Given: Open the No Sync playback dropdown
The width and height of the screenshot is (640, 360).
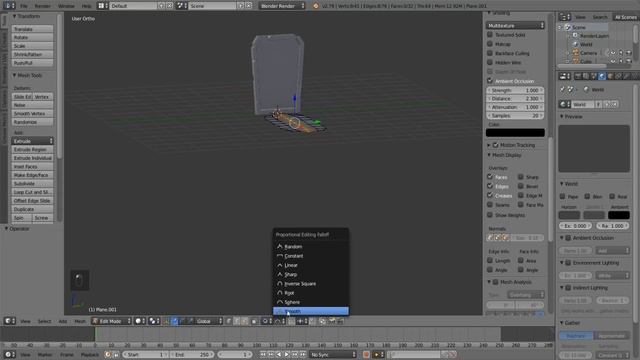Looking at the screenshot, I should 333,355.
